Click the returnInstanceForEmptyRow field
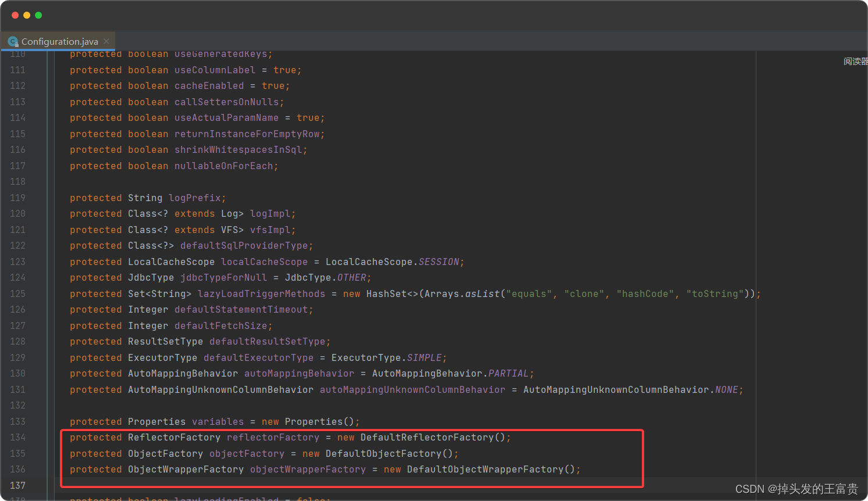The image size is (868, 501). tap(247, 134)
